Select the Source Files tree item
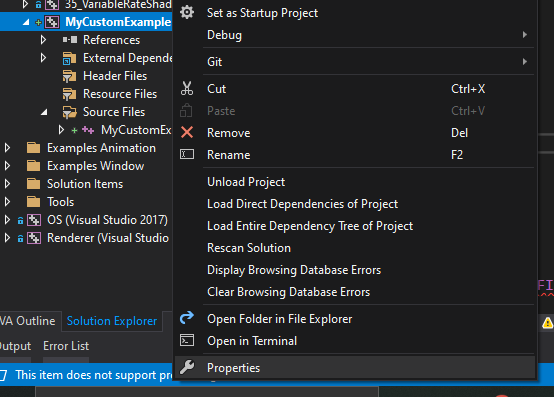 pyautogui.click(x=114, y=112)
